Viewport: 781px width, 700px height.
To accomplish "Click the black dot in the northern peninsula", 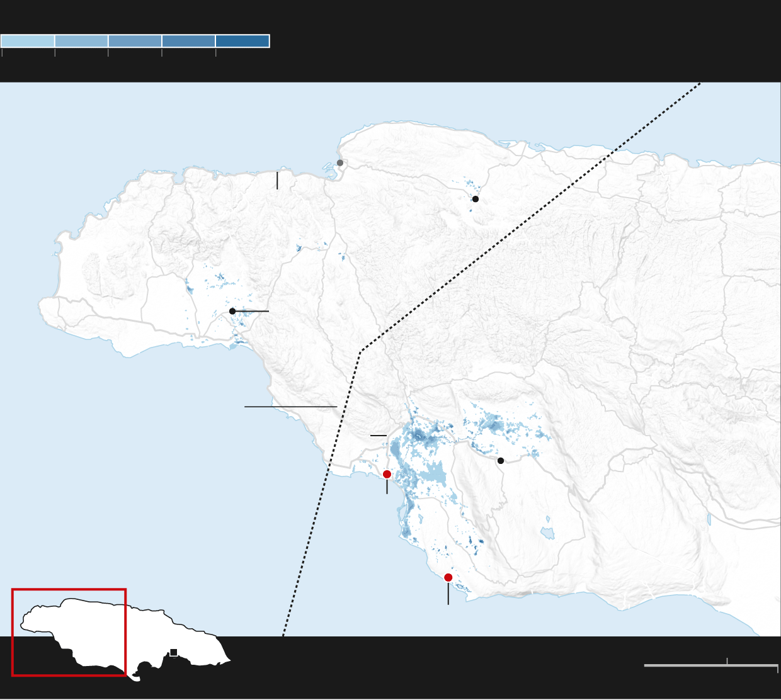I will 476,199.
